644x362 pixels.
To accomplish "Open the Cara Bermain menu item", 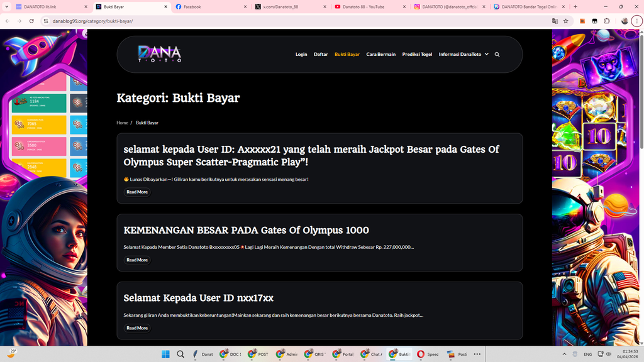I will tap(380, 54).
